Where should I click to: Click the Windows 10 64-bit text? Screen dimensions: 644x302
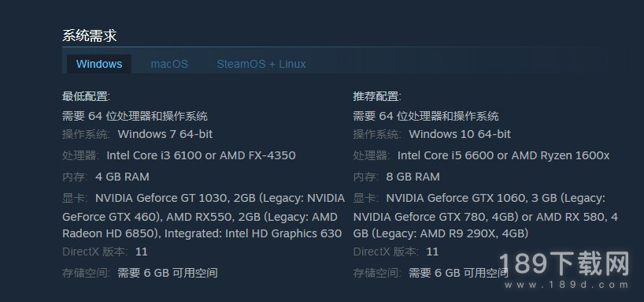tap(460, 134)
